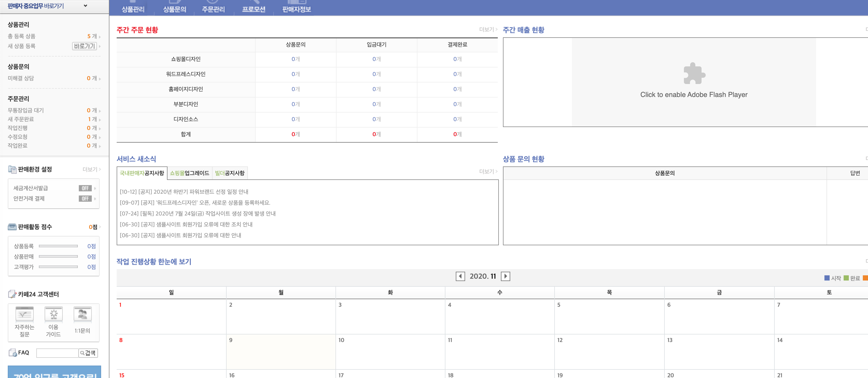The height and width of the screenshot is (378, 868).
Task: Open the 워드프레스디자인 오픈 notice link
Action: pos(195,202)
